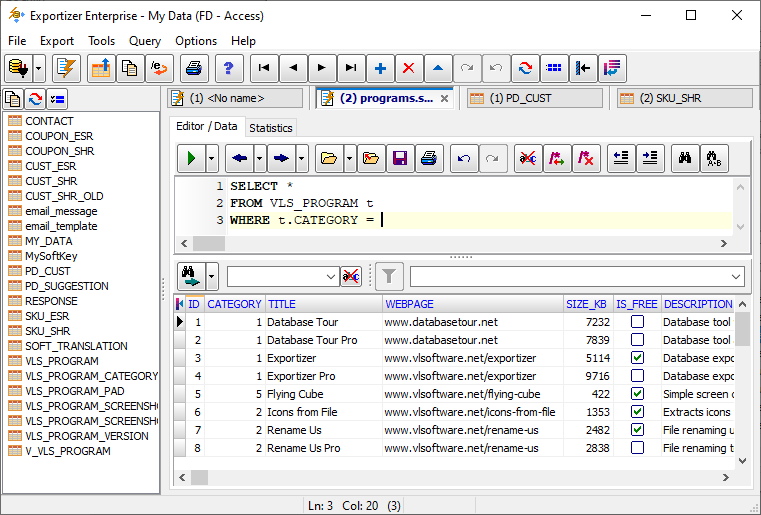Click the data grid vertical scrollbar thumb
This screenshot has height=515, width=761.
tap(742, 329)
